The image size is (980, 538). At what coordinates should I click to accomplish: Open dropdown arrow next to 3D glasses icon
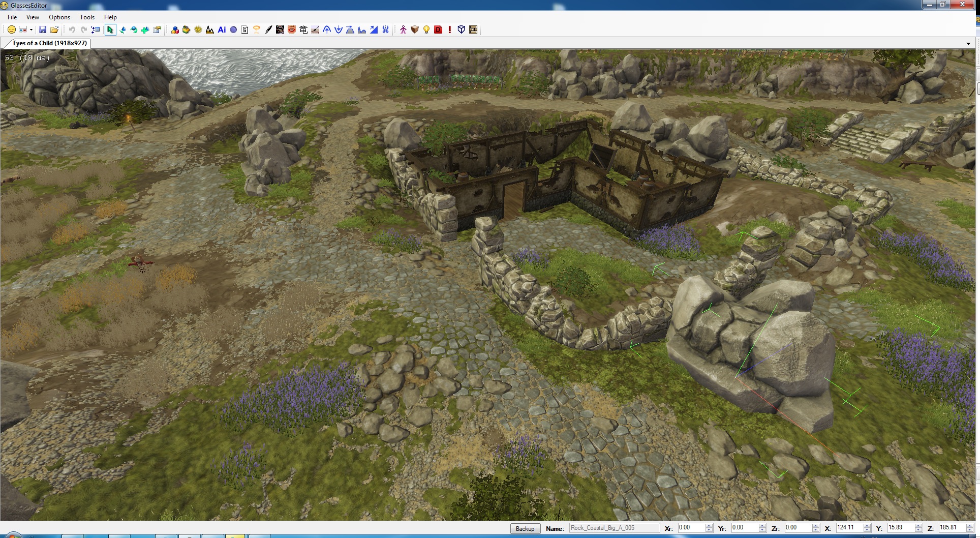point(31,30)
